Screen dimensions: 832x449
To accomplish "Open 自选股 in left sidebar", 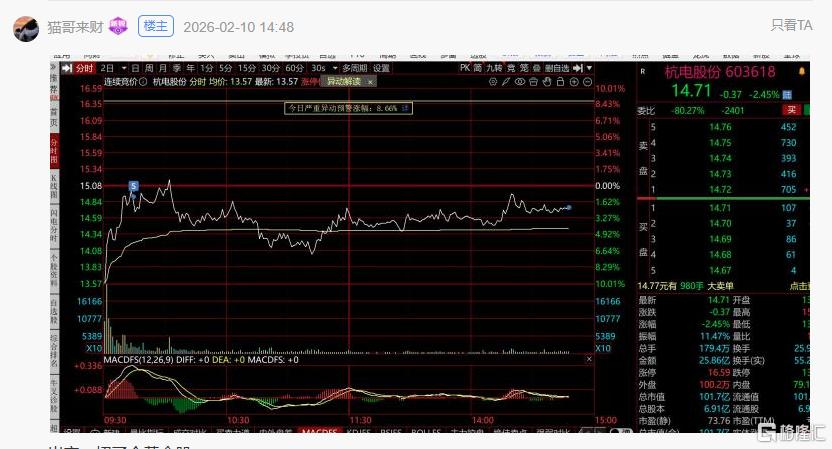I will [x=54, y=310].
